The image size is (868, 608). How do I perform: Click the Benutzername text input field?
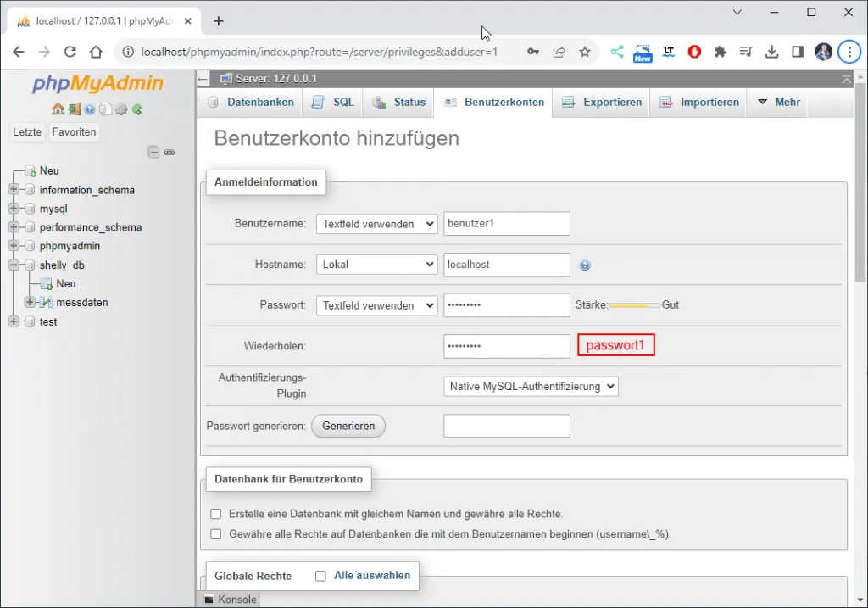pyautogui.click(x=507, y=224)
